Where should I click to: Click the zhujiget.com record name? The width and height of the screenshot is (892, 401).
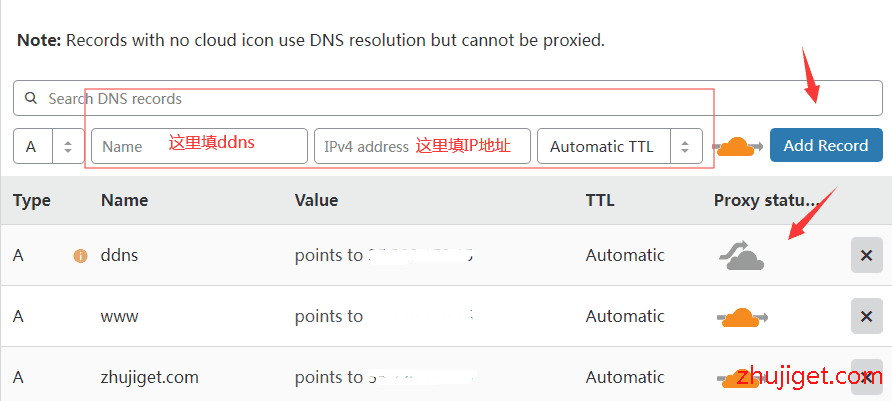150,377
